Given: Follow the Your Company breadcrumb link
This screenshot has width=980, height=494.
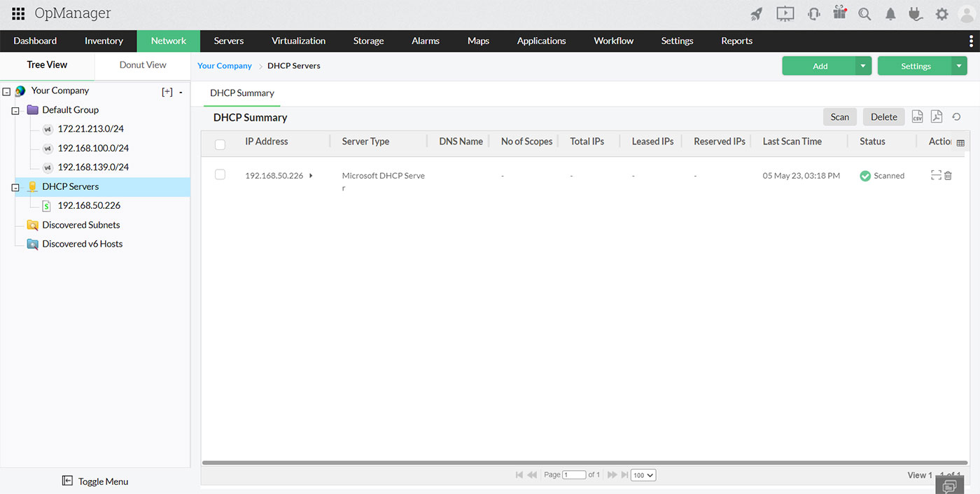Looking at the screenshot, I should coord(225,66).
